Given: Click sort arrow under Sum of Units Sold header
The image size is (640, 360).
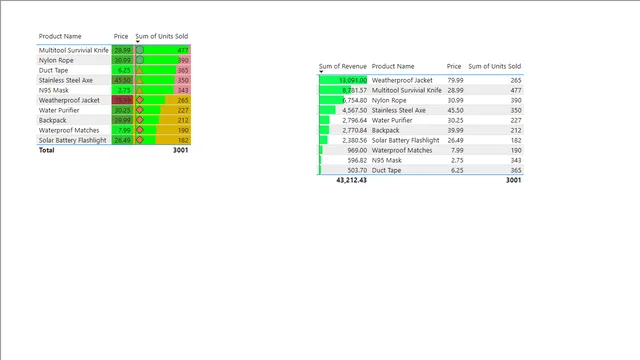Looking at the screenshot, I should [x=138, y=42].
